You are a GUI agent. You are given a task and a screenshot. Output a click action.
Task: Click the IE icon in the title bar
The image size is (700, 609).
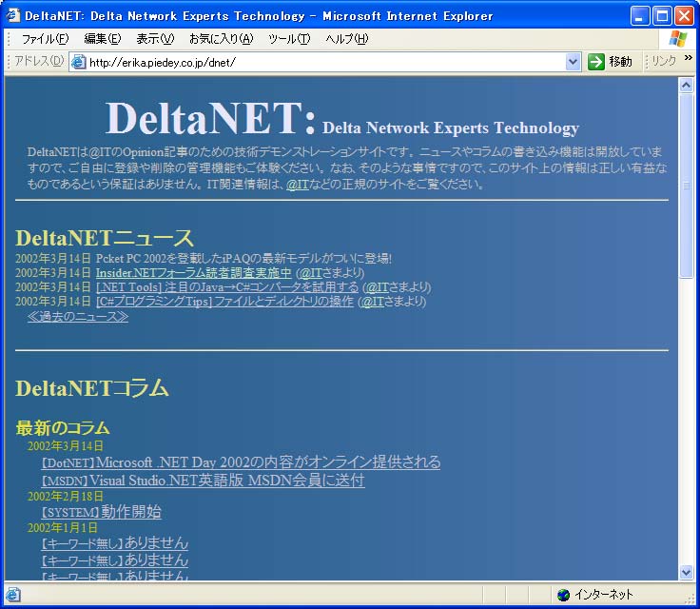coord(12,15)
